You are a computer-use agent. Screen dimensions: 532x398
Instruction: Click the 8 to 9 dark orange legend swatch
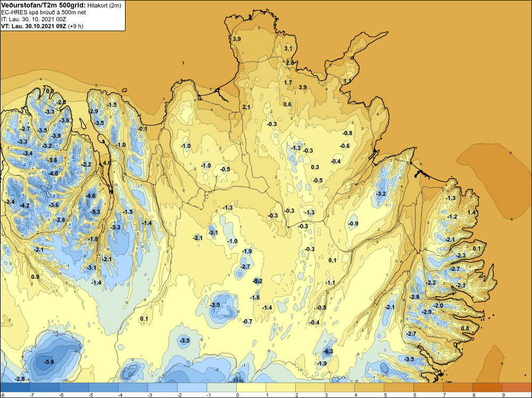pyautogui.click(x=487, y=387)
